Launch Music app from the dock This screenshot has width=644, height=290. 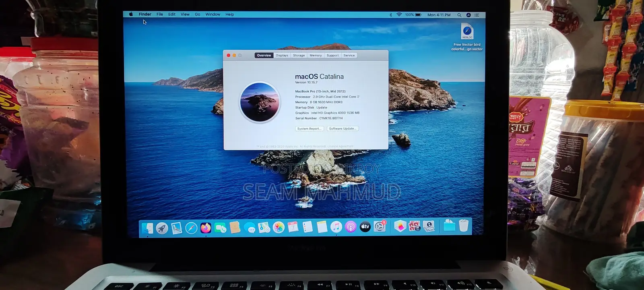coord(336,227)
